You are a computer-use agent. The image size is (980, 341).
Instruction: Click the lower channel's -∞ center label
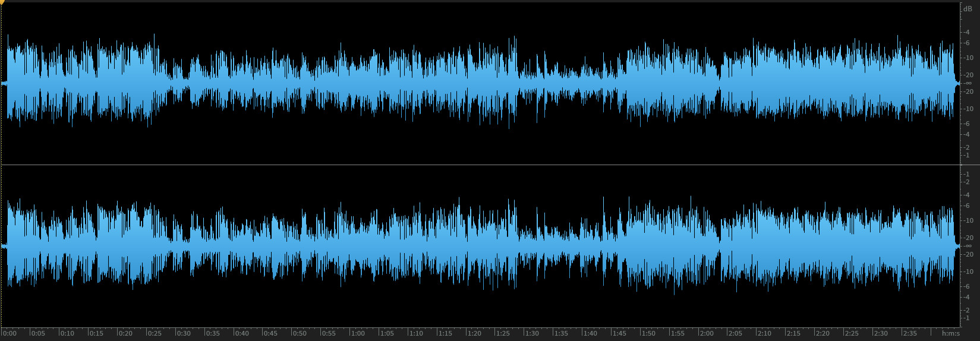(968, 246)
